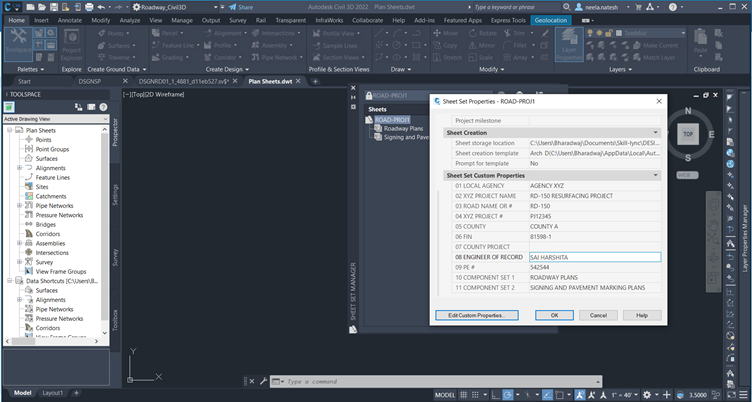This screenshot has height=402, width=752.
Task: Click the Share paper-plane icon
Action: 233,7
